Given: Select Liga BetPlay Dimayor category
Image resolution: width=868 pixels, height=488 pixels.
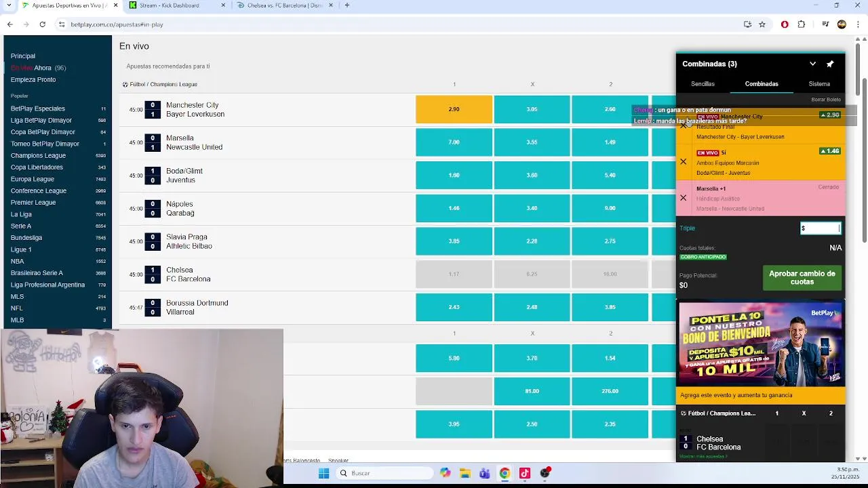Looking at the screenshot, I should tap(41, 120).
